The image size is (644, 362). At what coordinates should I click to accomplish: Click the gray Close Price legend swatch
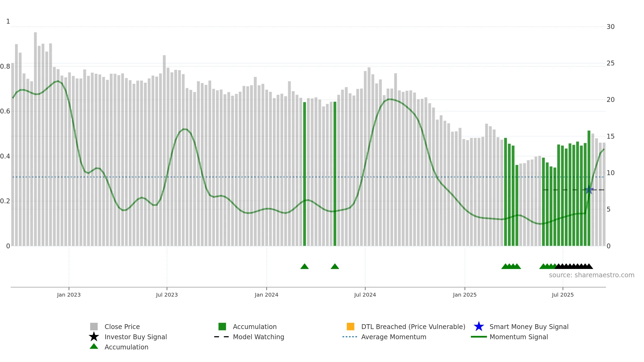point(94,327)
